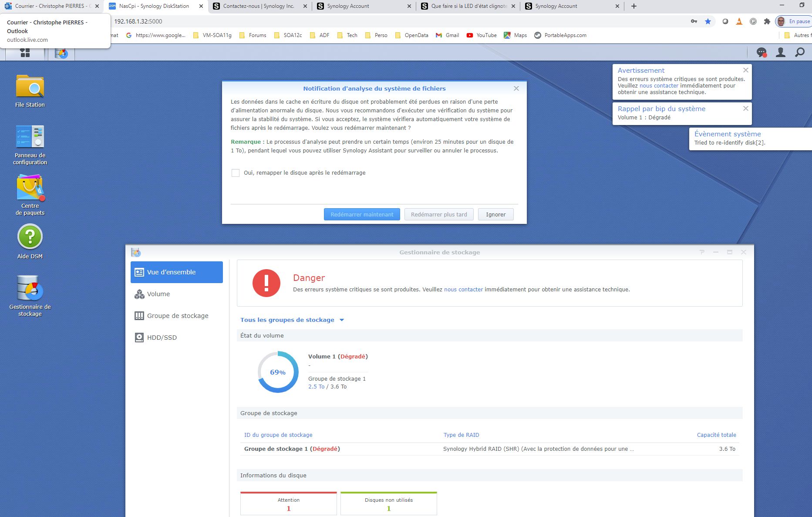The width and height of the screenshot is (812, 517).
Task: Close the Avertissement notification
Action: click(746, 70)
